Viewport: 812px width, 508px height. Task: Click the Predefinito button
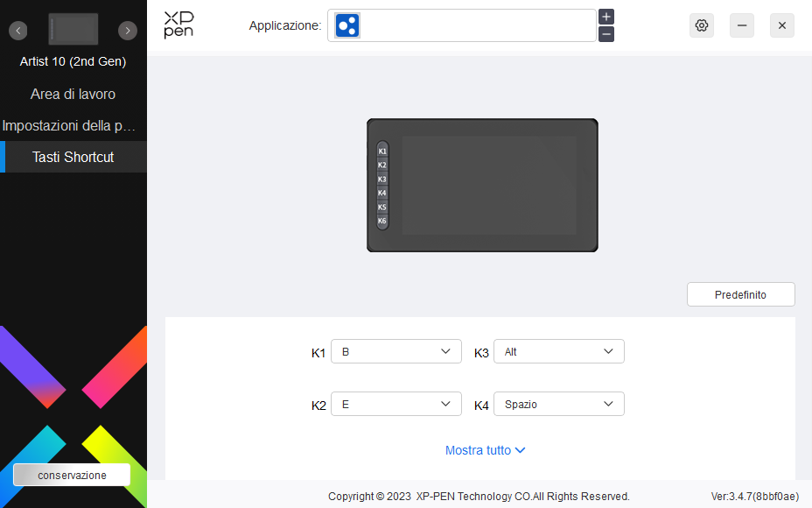pos(740,295)
